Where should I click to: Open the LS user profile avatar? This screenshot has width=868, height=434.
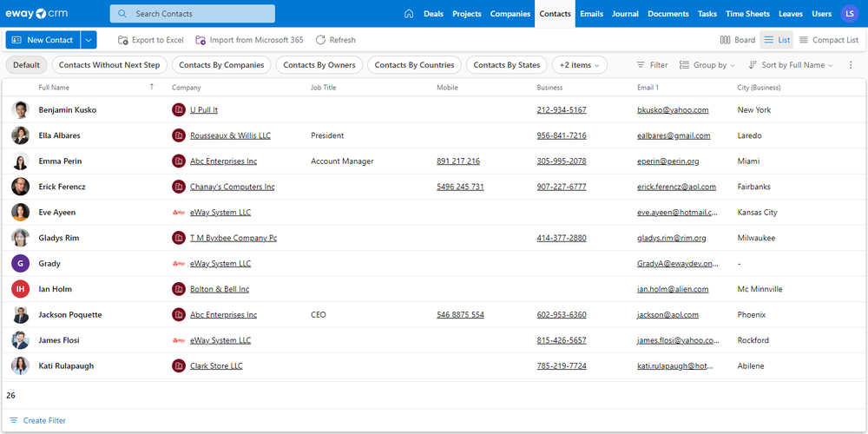(849, 14)
